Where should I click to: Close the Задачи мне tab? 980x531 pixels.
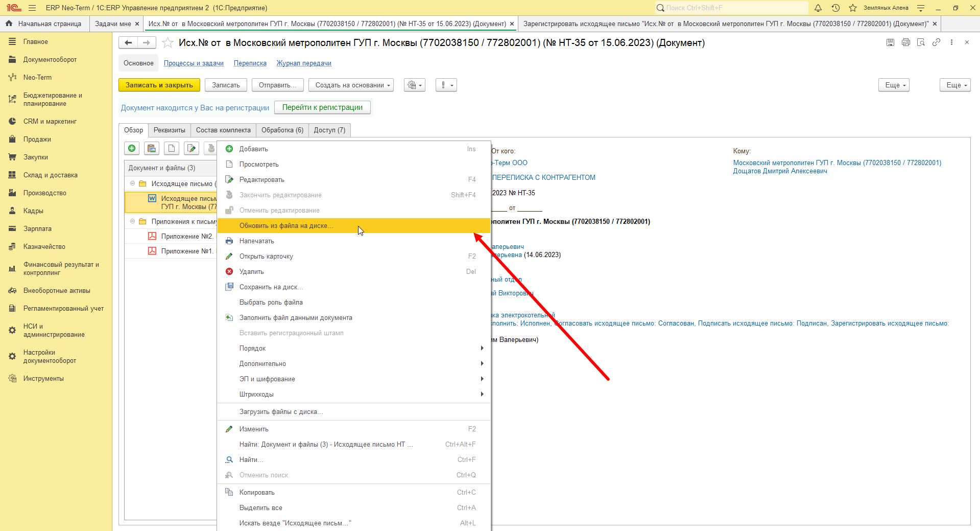[x=137, y=24]
